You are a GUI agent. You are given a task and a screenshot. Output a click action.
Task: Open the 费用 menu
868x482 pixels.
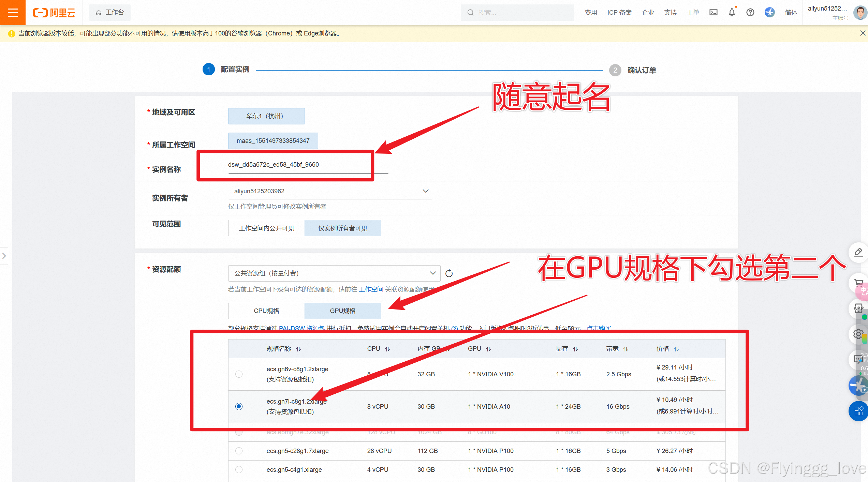click(591, 13)
